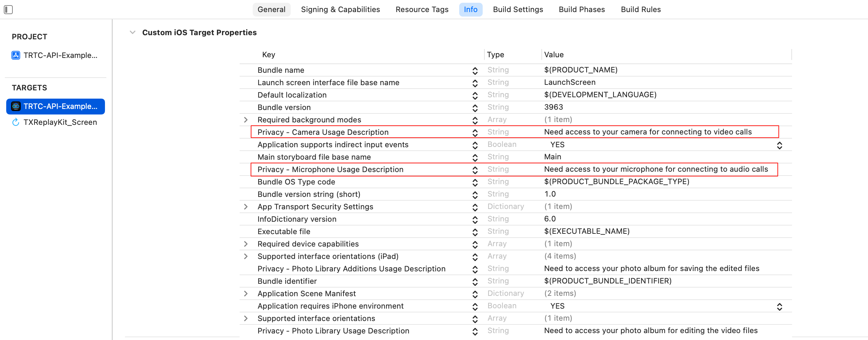This screenshot has height=340, width=868.
Task: Expand Required background modes array
Action: [x=246, y=120]
